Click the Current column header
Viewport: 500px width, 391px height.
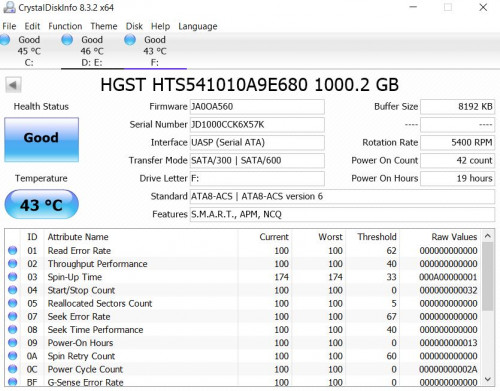274,237
